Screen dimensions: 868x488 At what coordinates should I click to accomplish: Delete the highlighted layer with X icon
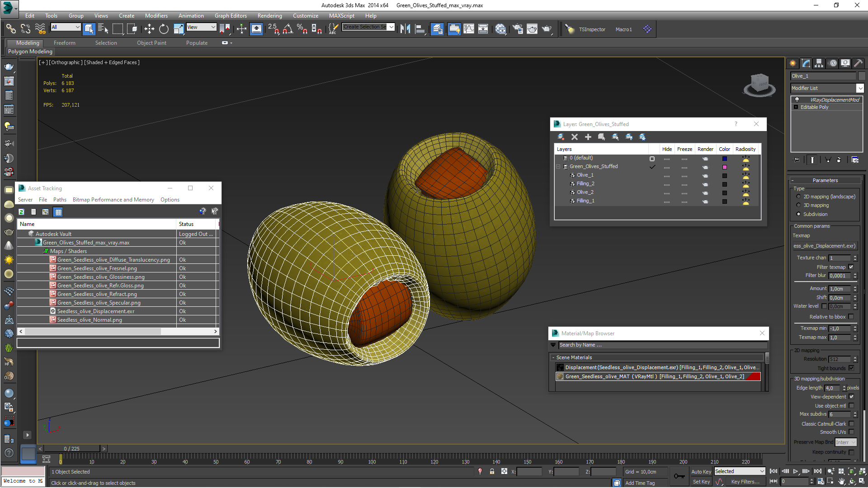(574, 137)
